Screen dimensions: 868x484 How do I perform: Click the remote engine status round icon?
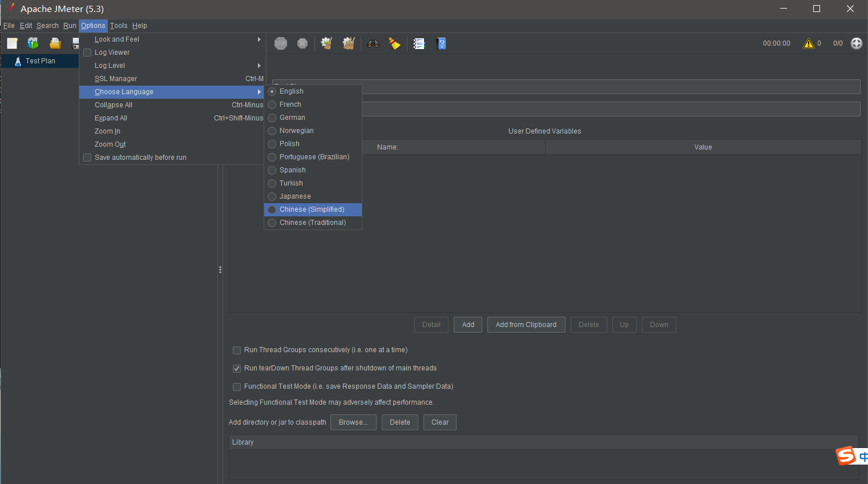(857, 43)
